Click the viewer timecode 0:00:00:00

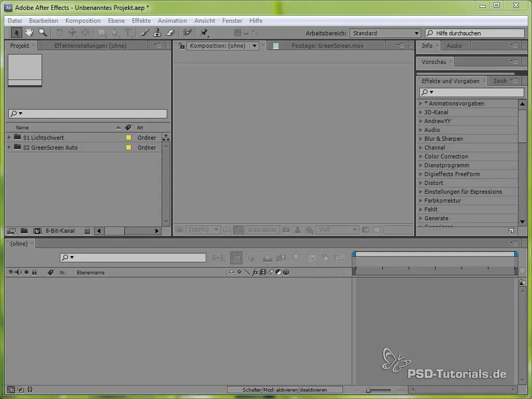pyautogui.click(x=262, y=230)
